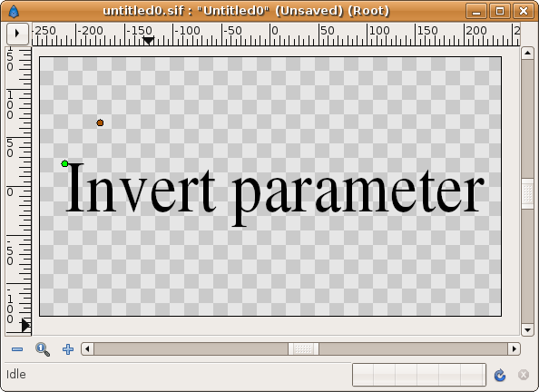Click the vertical scrollbar up arrow
This screenshot has height=392, width=539.
pos(527,54)
